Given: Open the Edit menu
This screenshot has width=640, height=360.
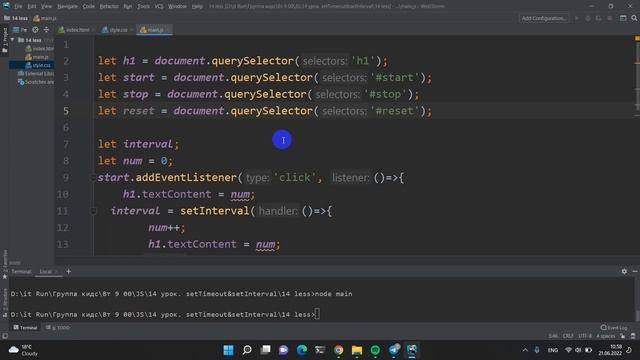Looking at the screenshot, I should coord(32,6).
